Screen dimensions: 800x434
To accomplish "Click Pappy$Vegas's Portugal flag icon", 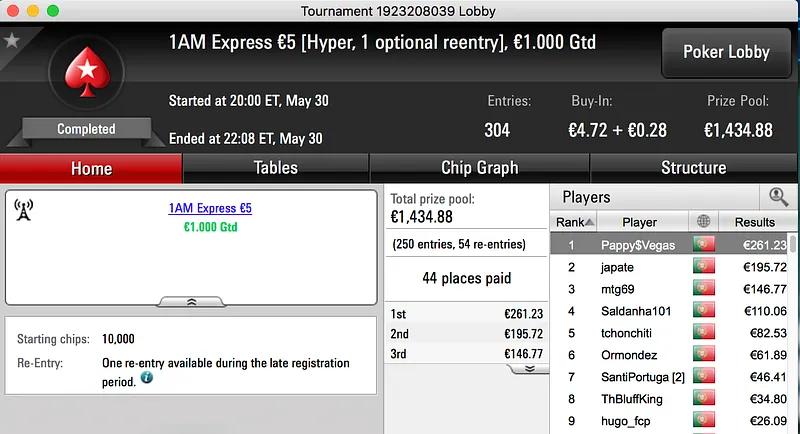I will click(704, 245).
